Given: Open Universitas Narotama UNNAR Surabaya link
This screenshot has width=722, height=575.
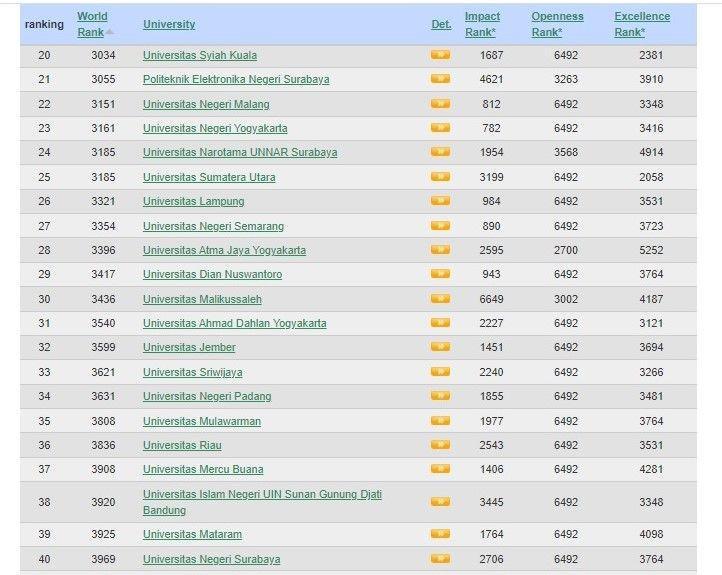Looking at the screenshot, I should [x=240, y=152].
